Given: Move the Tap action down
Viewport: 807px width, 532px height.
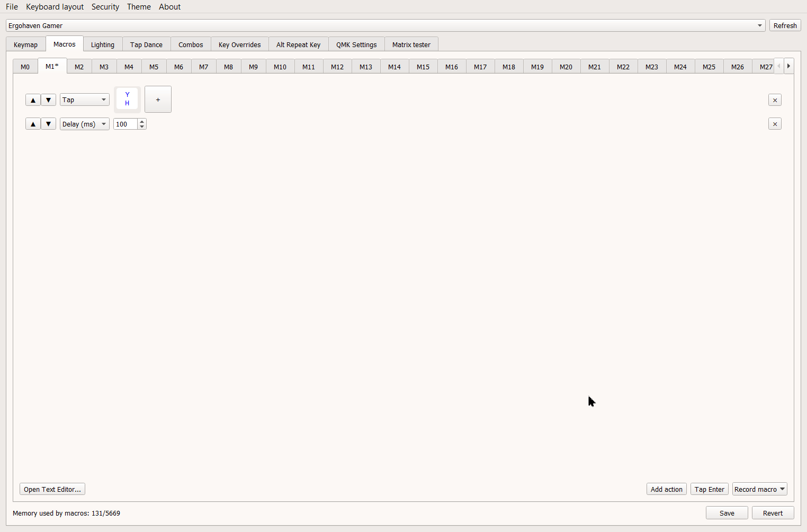Looking at the screenshot, I should 48,100.
